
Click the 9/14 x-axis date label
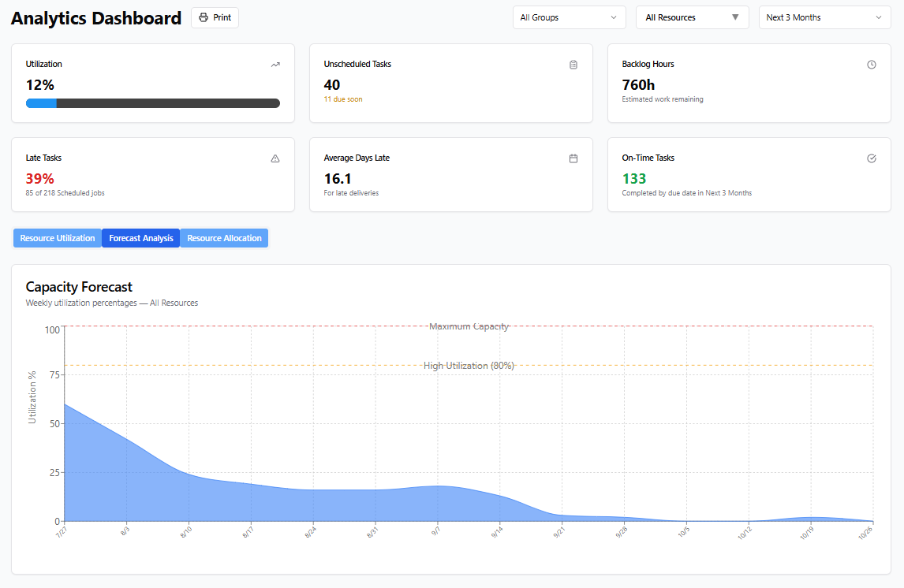497,531
